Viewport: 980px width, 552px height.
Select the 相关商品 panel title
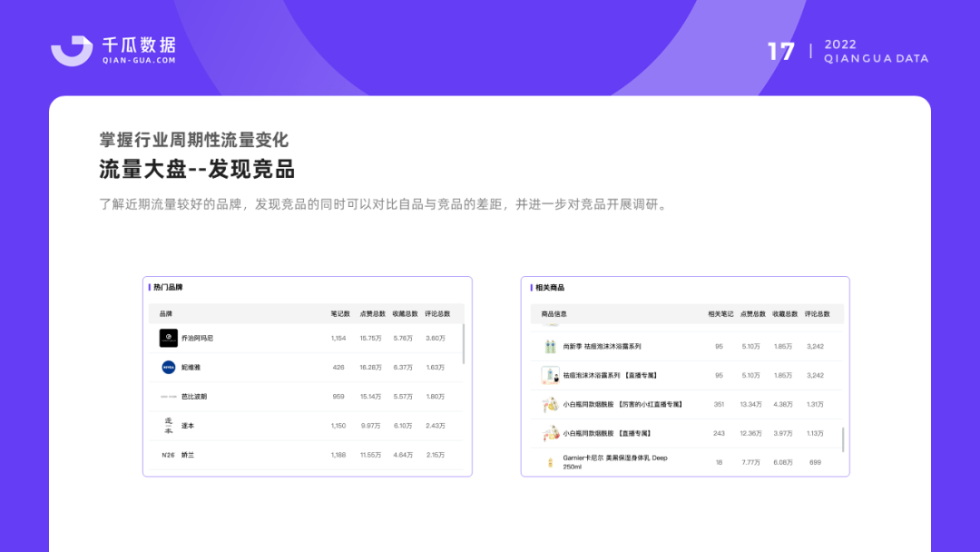click(553, 287)
